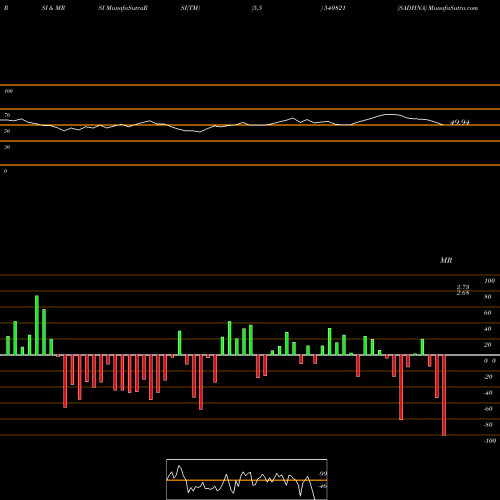Click the longest red bar at chart end
Image resolution: width=500 pixels, height=500 pixels.
(x=444, y=395)
